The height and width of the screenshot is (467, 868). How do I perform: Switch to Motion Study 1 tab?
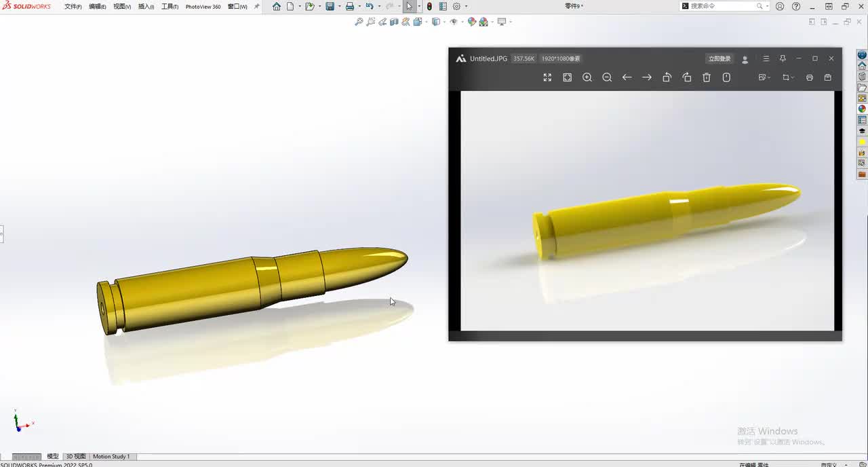click(111, 456)
